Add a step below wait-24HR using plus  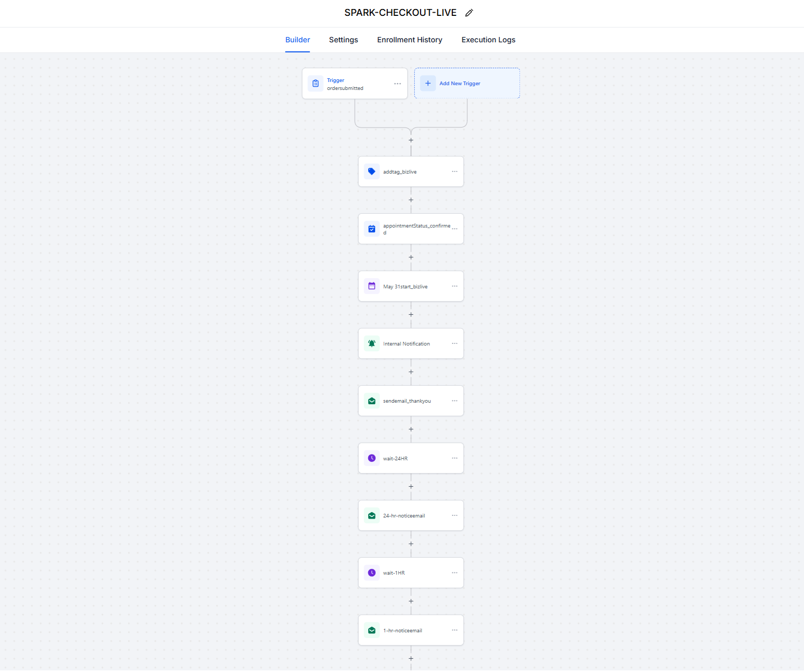click(411, 487)
